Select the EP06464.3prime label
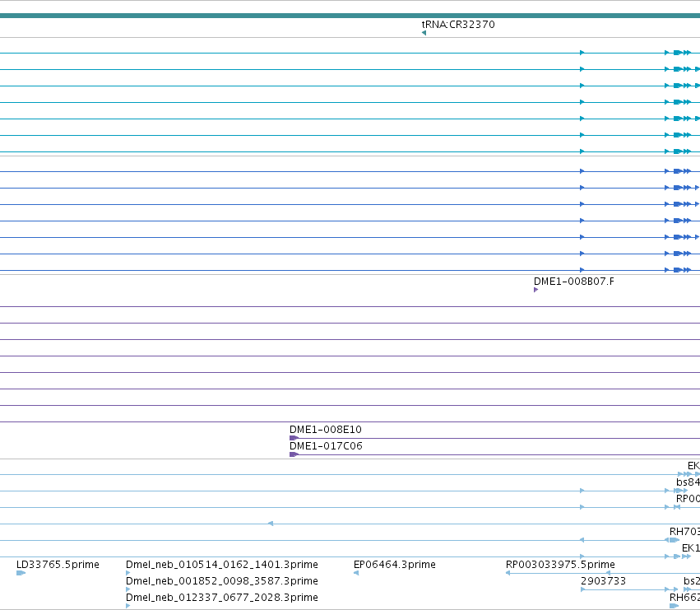Viewport: 700px width, 610px height. (x=395, y=565)
